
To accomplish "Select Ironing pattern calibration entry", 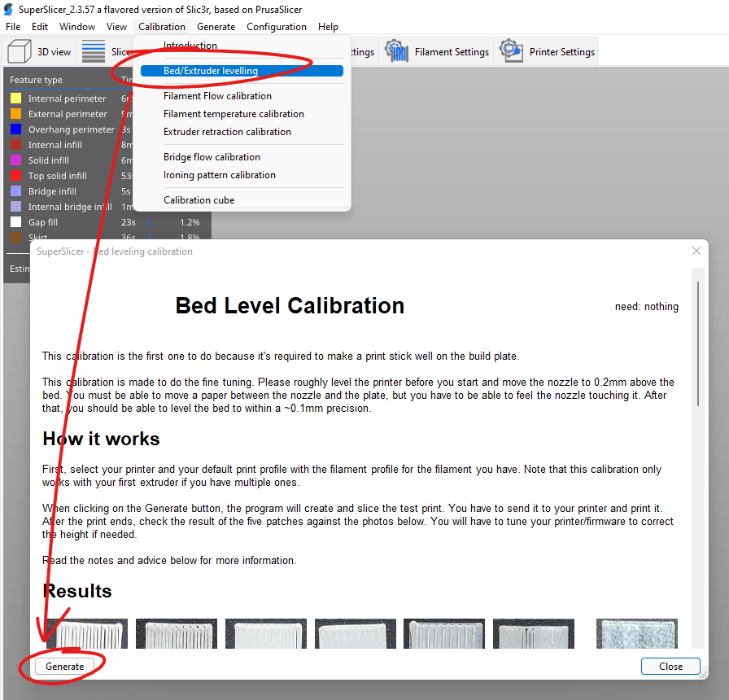I will tap(242, 175).
